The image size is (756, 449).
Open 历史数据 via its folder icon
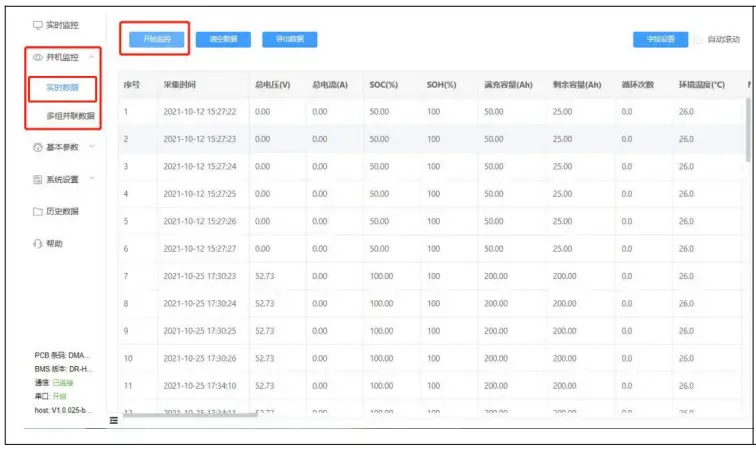(38, 212)
